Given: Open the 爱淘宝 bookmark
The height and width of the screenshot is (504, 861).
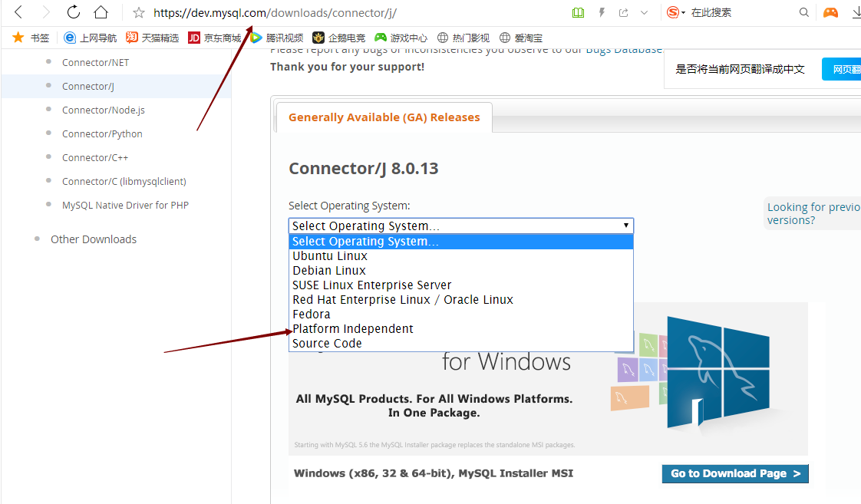Looking at the screenshot, I should pos(521,38).
